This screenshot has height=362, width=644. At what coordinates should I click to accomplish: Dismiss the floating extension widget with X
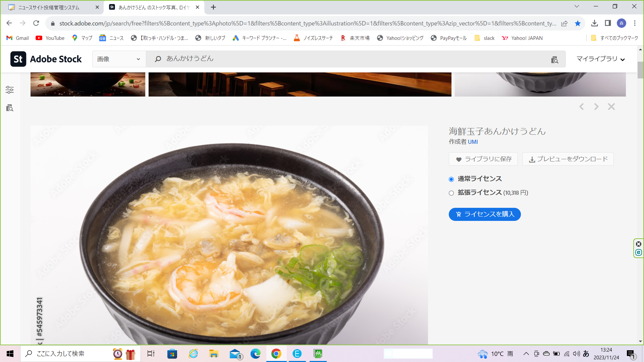pos(639,244)
